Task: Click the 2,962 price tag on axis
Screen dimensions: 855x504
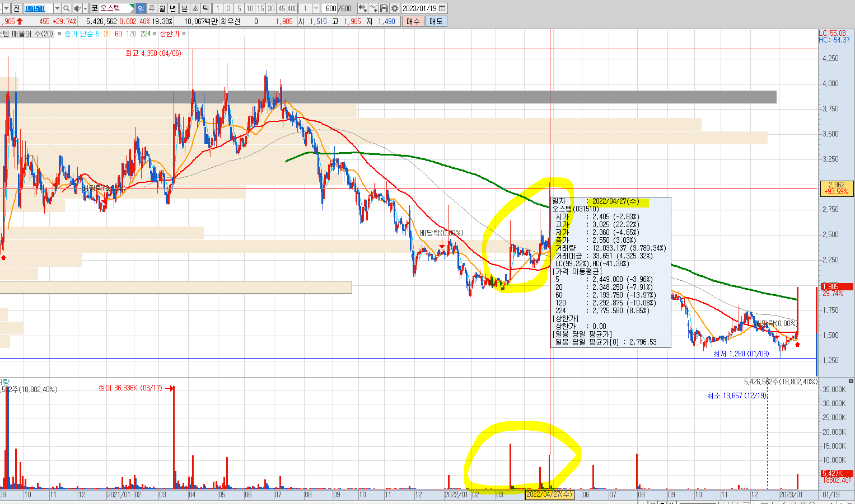Action: click(837, 188)
